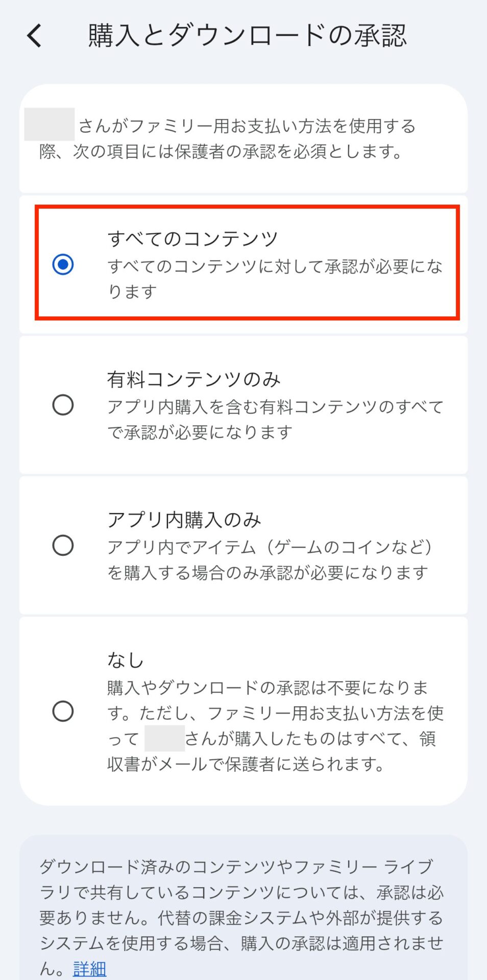Tap the なし option card
The width and height of the screenshot is (487, 980).
point(243,709)
